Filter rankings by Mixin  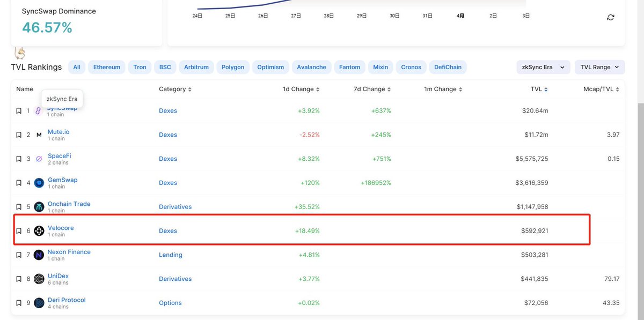pyautogui.click(x=380, y=67)
